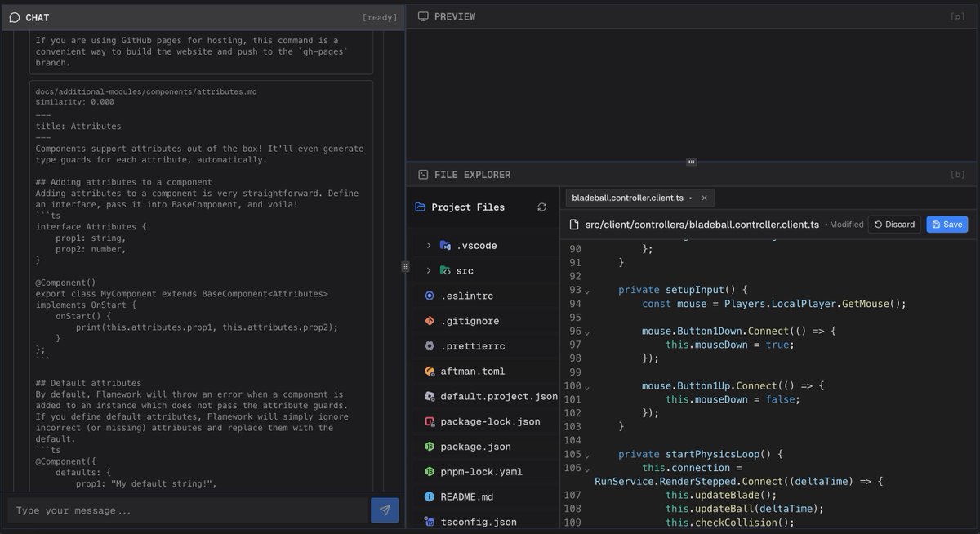This screenshot has height=534, width=980.
Task: Click the document icon beside the file path
Action: 574,225
